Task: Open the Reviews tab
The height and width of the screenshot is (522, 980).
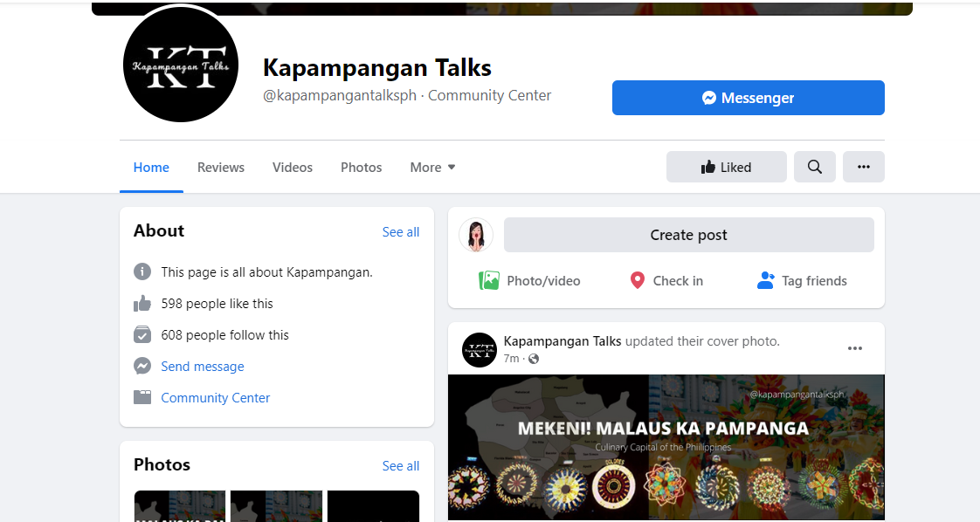Action: click(221, 168)
